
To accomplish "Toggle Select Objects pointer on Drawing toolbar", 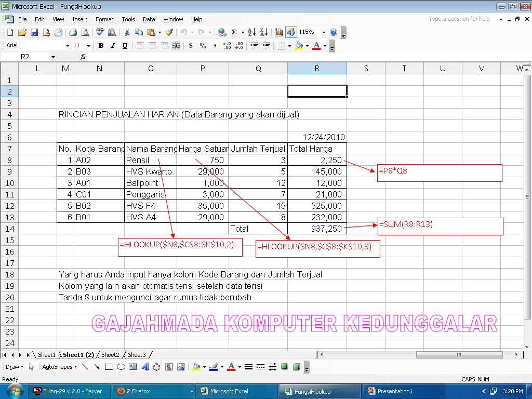I will coord(31,367).
